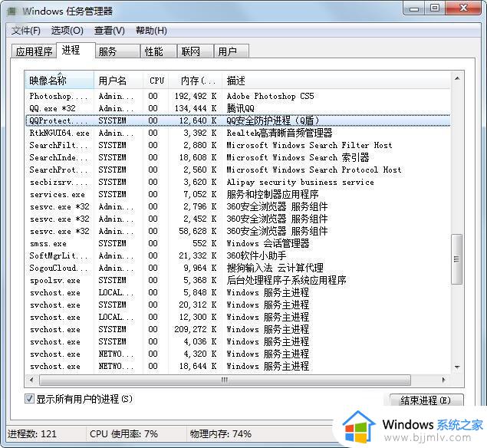Select svchost.exe row using 18,644 K
The image size is (487, 448).
tap(238, 366)
